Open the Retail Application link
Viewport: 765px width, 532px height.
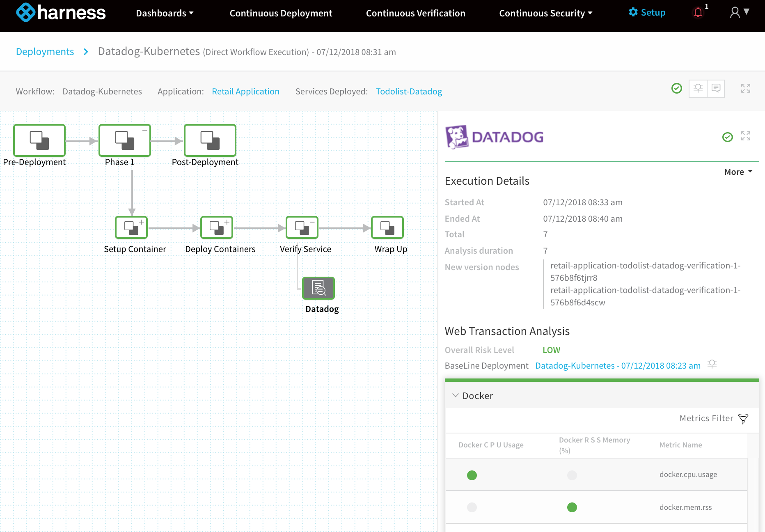click(x=245, y=91)
